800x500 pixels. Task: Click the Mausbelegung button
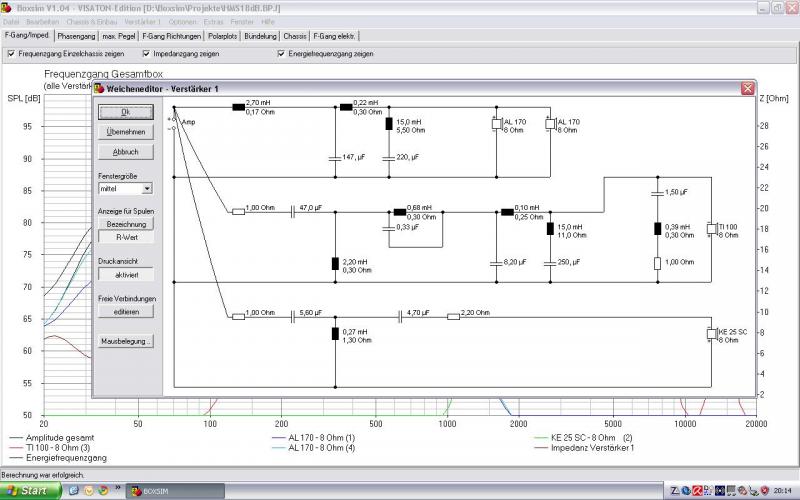click(126, 341)
